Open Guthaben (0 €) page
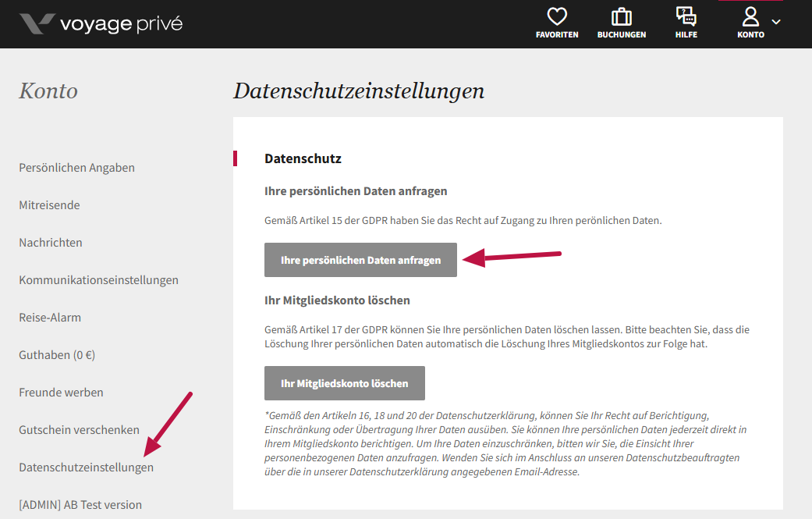The width and height of the screenshot is (812, 519). pyautogui.click(x=57, y=355)
